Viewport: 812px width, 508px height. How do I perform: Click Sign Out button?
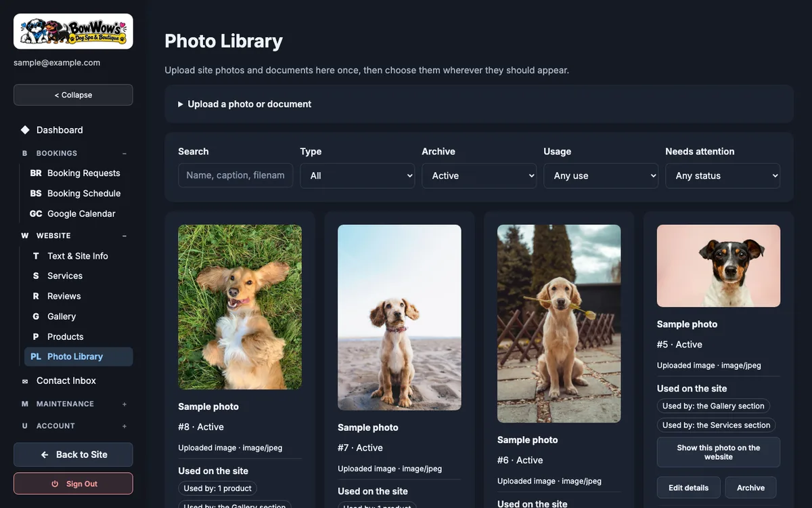coord(73,484)
